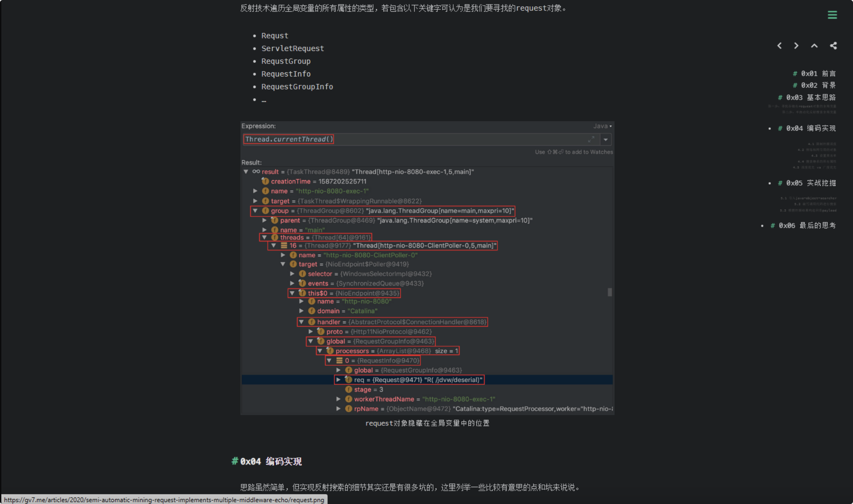This screenshot has height=504, width=853.
Task: Click the list icon of element 0 RequestInfo@9470
Action: coord(339,360)
